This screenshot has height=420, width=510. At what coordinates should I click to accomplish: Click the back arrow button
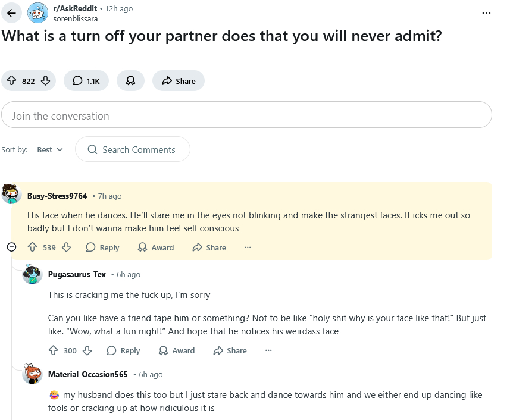tap(11, 13)
